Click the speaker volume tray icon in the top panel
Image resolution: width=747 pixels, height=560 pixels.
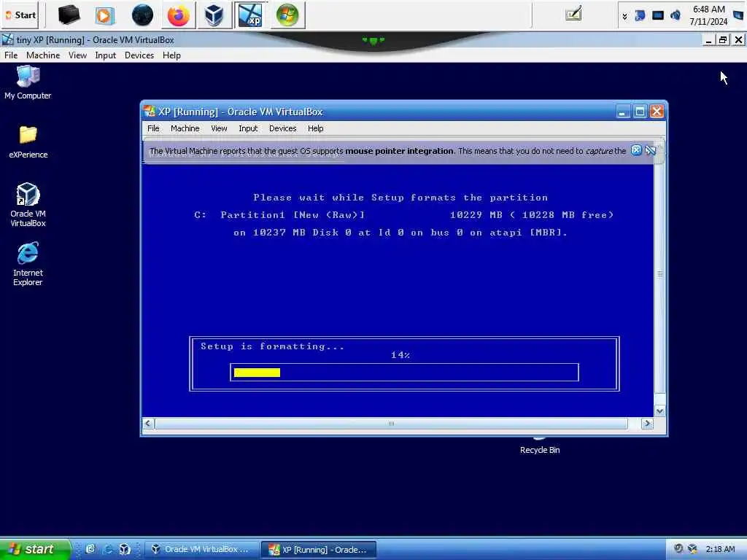675,16
